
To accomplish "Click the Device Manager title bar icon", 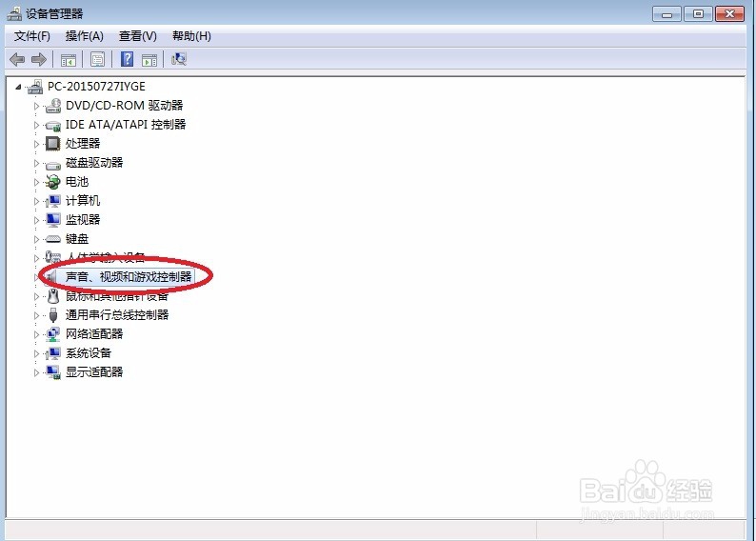I will (x=14, y=13).
